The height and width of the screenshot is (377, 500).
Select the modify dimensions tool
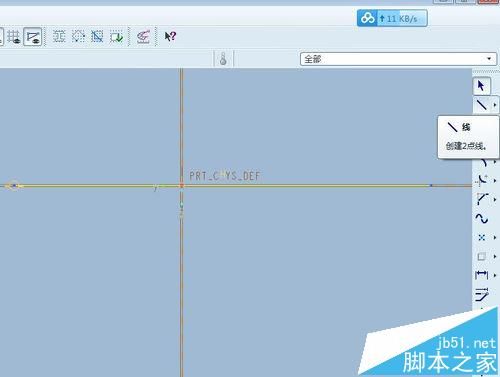click(x=482, y=294)
